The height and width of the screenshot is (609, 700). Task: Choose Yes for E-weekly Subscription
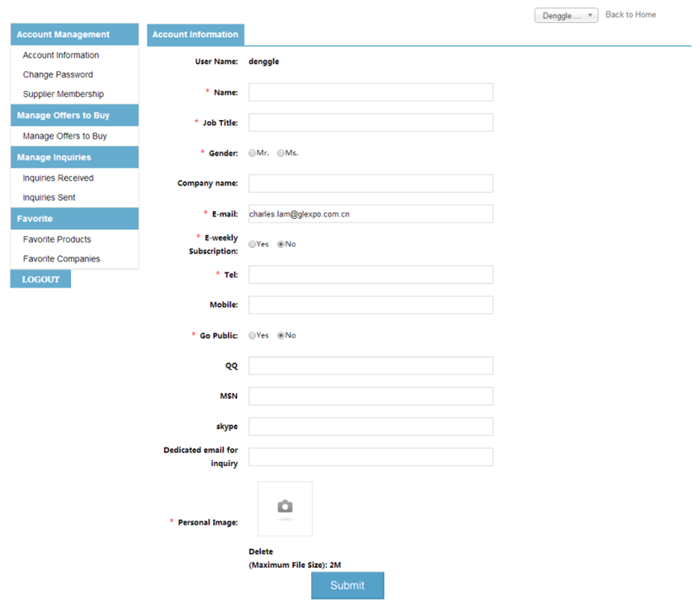[252, 244]
